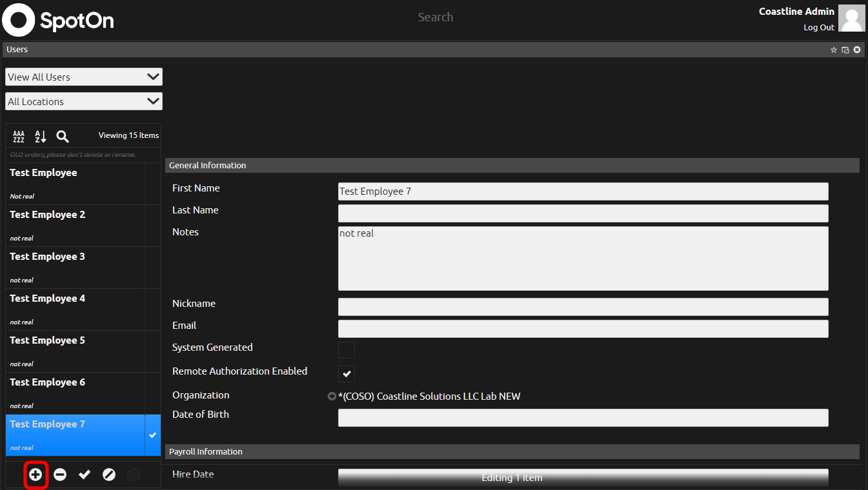Screen dimensions: 868x490
Task: Click the General Information section header
Action: click(512, 166)
